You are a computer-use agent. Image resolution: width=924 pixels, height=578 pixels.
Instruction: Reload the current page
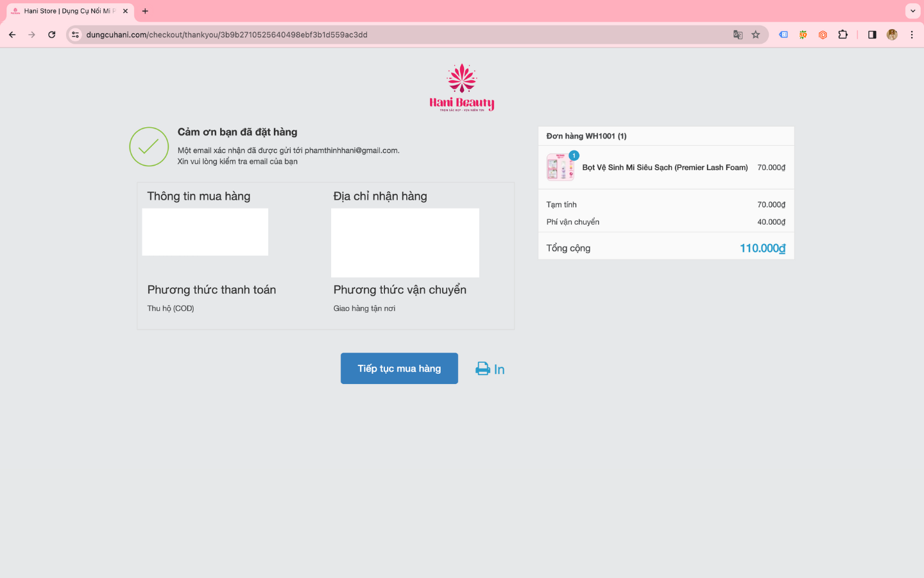52,35
